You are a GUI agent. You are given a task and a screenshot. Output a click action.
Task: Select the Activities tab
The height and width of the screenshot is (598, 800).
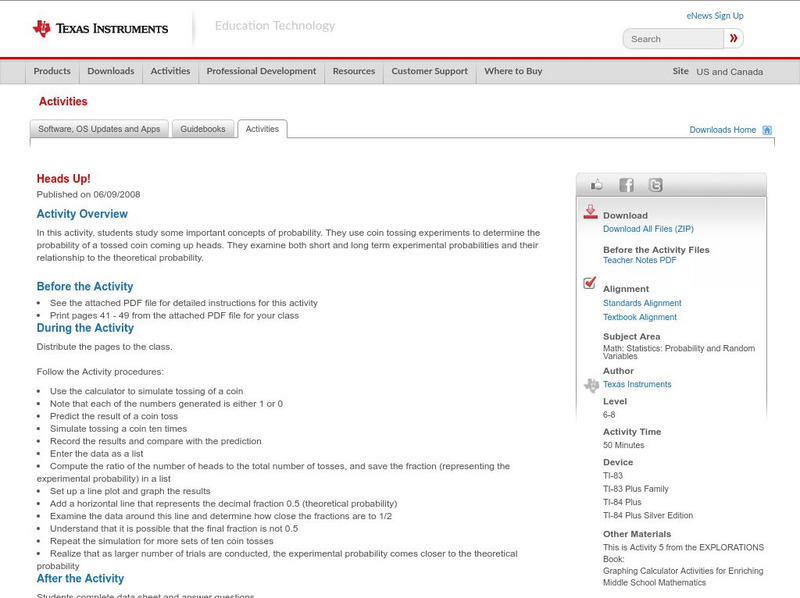tap(262, 129)
